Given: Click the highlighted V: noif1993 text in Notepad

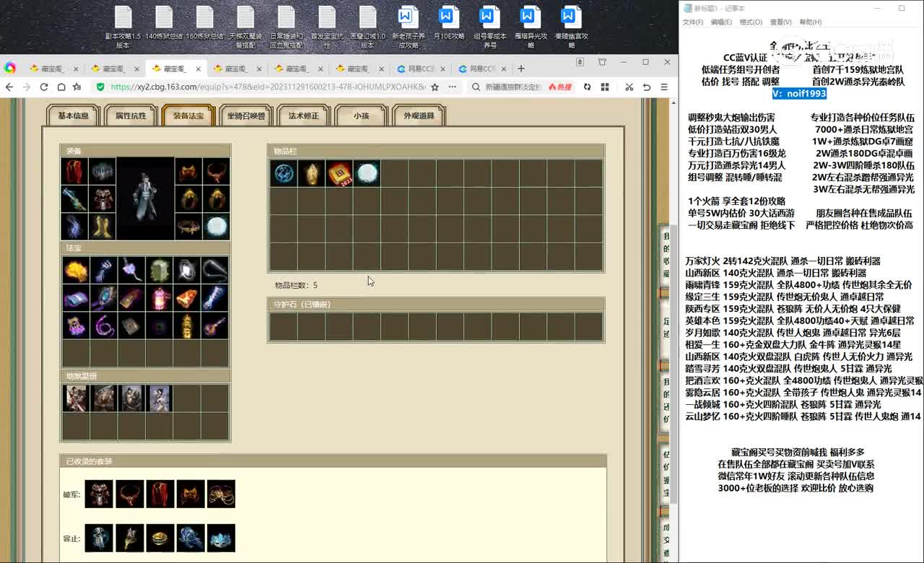Looking at the screenshot, I should [799, 93].
